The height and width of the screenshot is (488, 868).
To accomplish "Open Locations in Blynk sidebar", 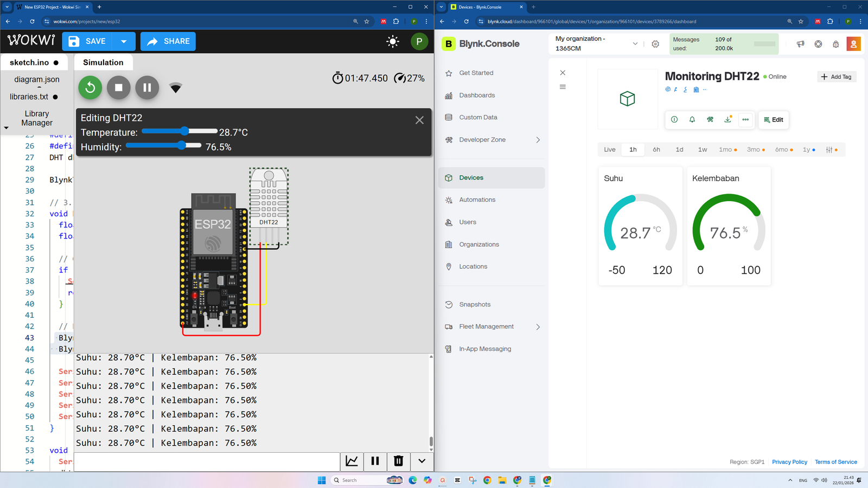I will 473,267.
